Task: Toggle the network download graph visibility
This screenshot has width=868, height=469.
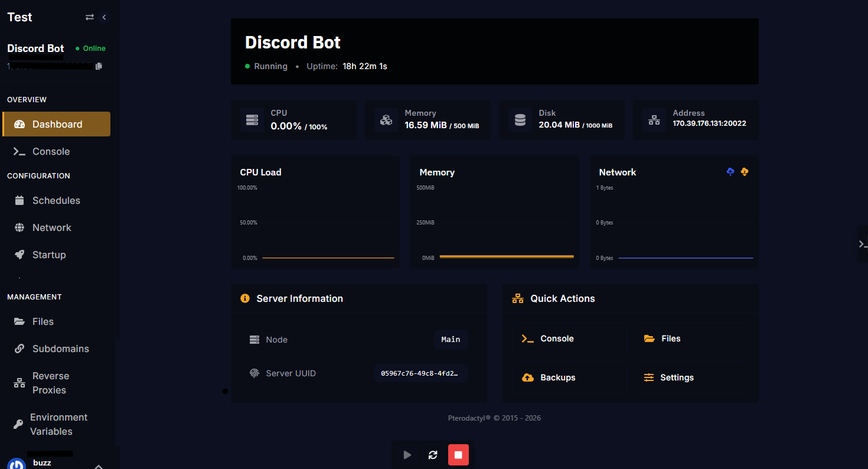Action: tap(745, 171)
